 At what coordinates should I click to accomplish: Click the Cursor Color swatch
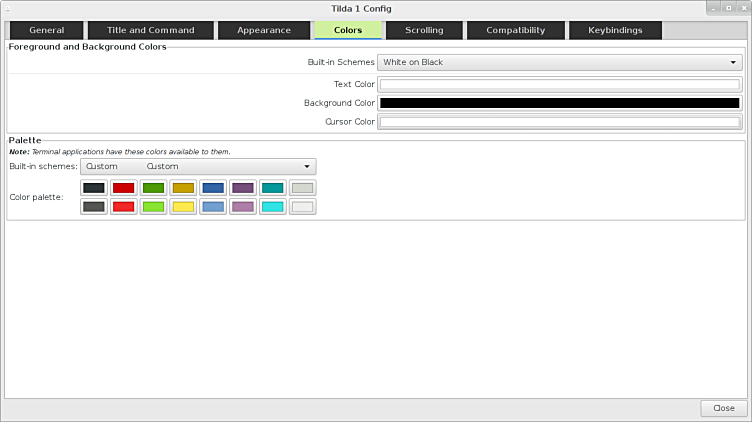559,122
